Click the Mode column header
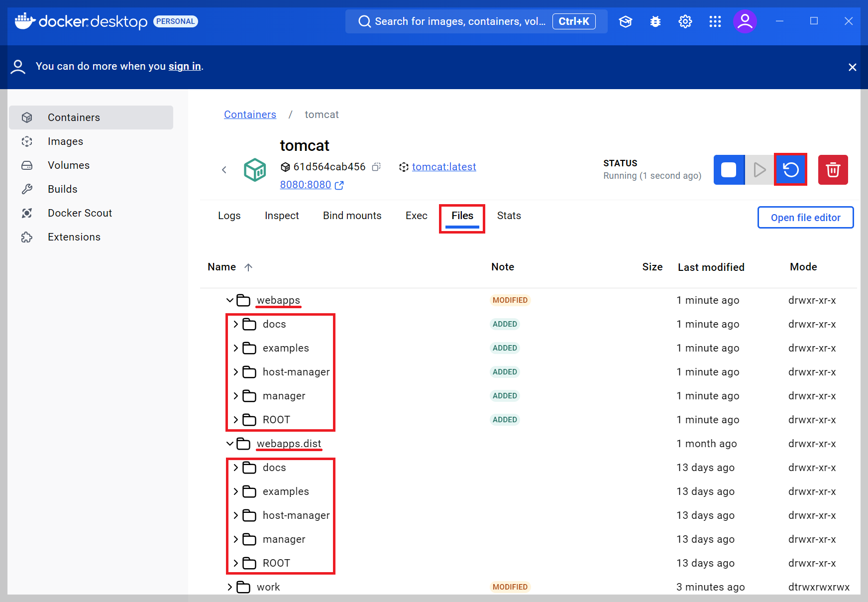The width and height of the screenshot is (868, 602). point(803,267)
